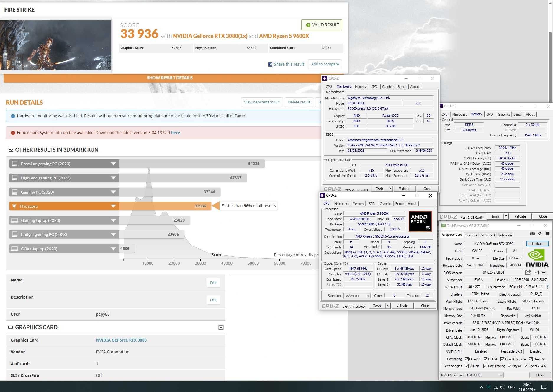Toggle the UEFI checkbox in GPU-Z
Screen dimensions: 553x392
536,273
